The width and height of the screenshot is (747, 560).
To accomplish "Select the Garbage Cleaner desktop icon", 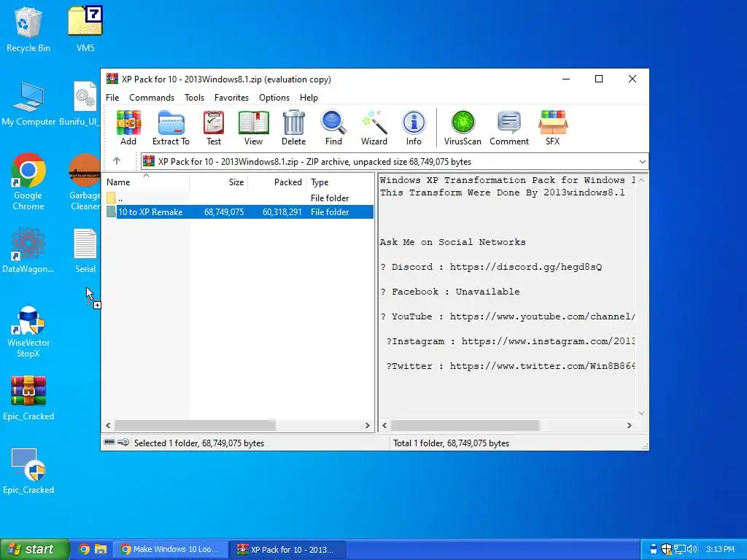I will click(85, 182).
